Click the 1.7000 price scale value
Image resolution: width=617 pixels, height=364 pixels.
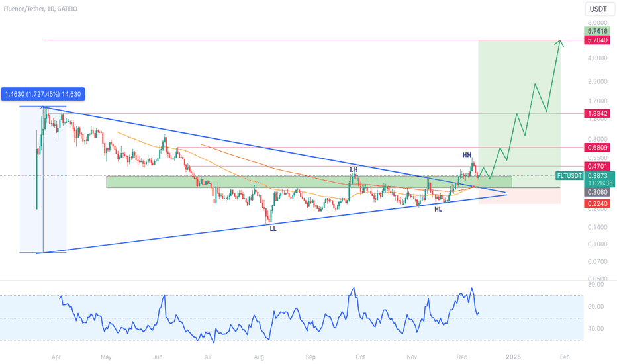pos(598,101)
